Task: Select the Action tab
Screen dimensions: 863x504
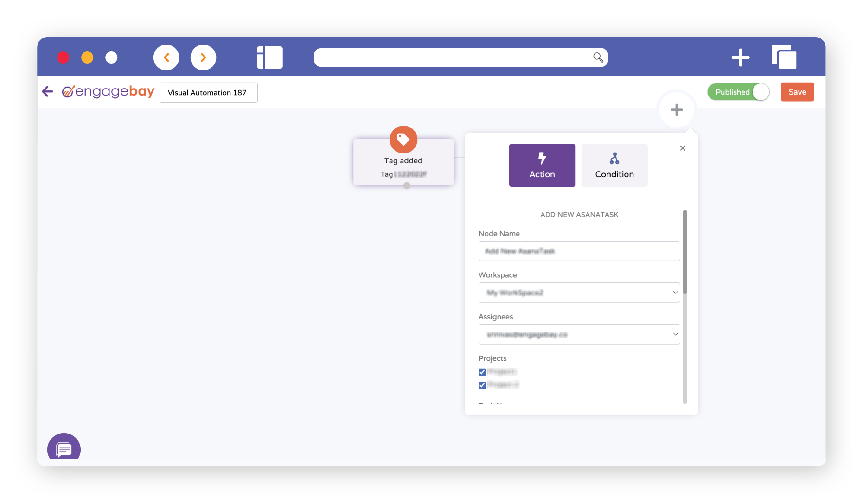Action: (x=542, y=166)
